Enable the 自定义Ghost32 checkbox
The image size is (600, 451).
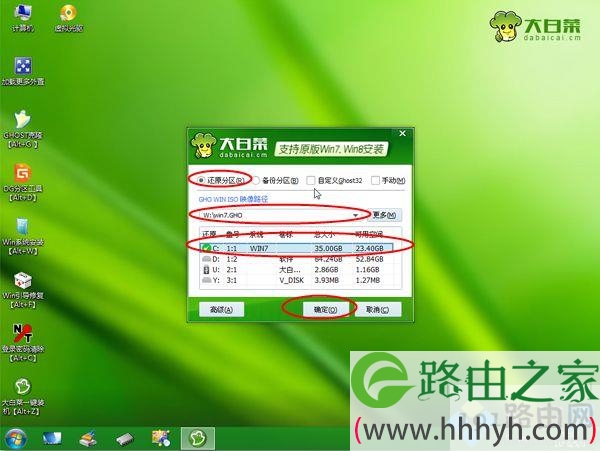coord(311,180)
